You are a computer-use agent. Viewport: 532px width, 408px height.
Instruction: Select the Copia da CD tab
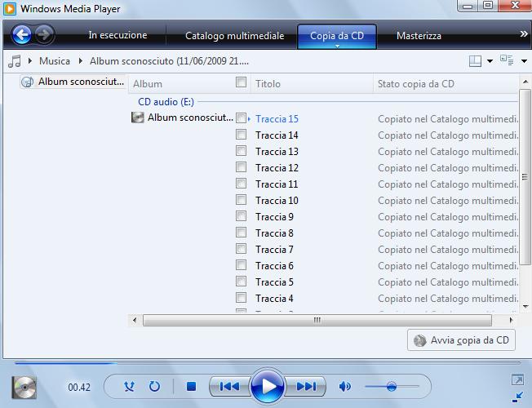[x=337, y=36]
